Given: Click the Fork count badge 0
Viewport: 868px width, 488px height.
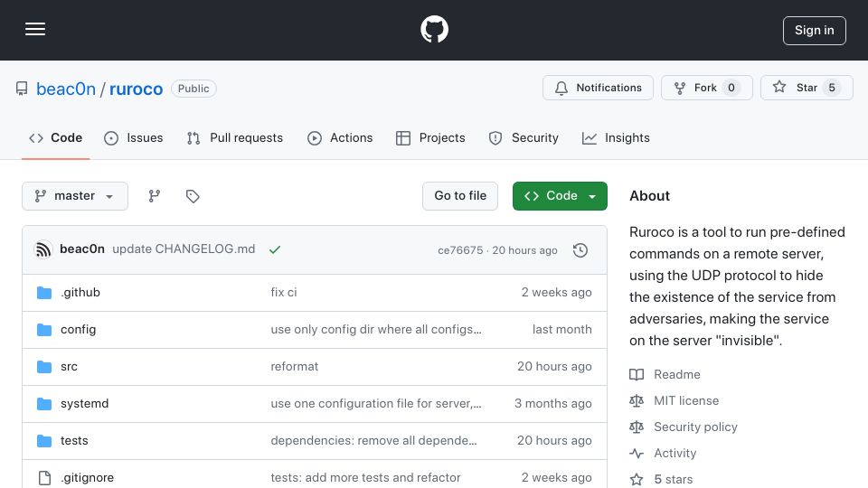Looking at the screenshot, I should (x=731, y=88).
